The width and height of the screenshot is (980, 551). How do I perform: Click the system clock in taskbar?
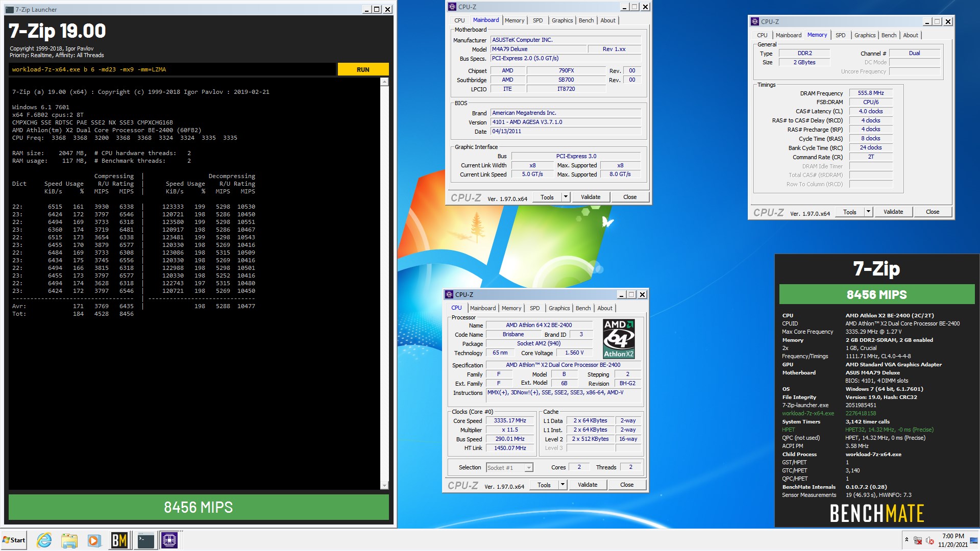tap(953, 540)
